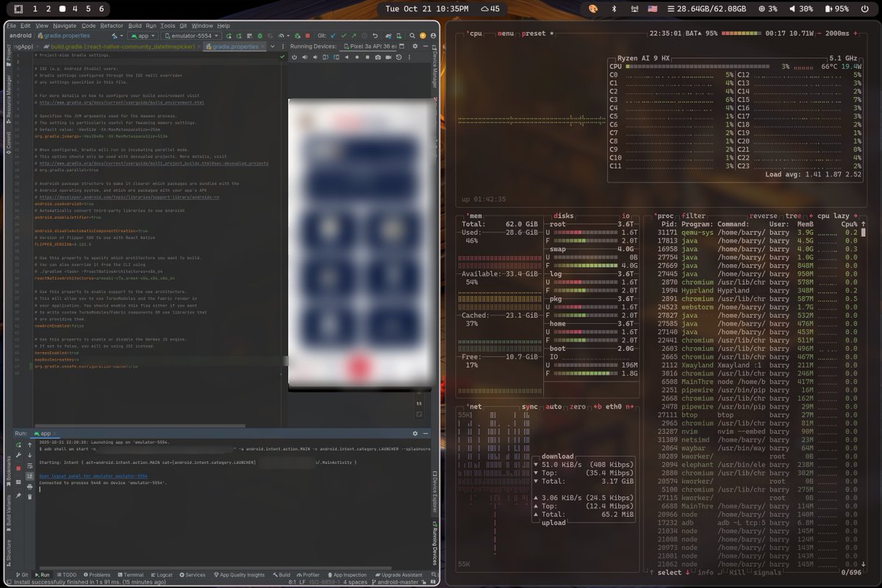The image size is (882, 588).
Task: Open Tools menu
Action: click(168, 25)
